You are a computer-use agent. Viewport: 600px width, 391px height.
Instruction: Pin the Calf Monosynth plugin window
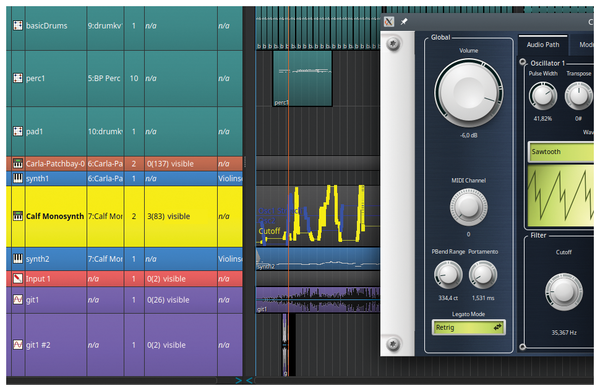404,22
